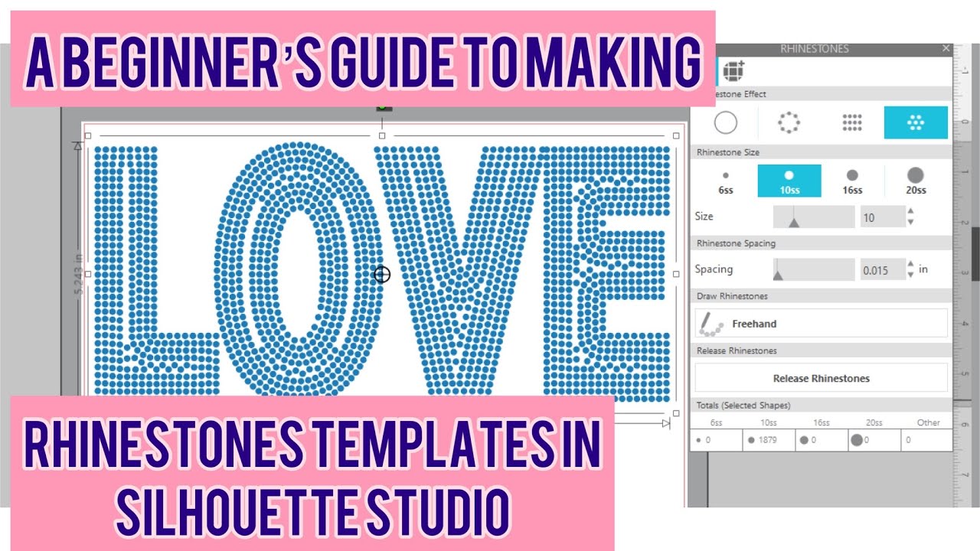Click the 10ss total count 1879
This screenshot has height=551, width=980.
click(769, 440)
